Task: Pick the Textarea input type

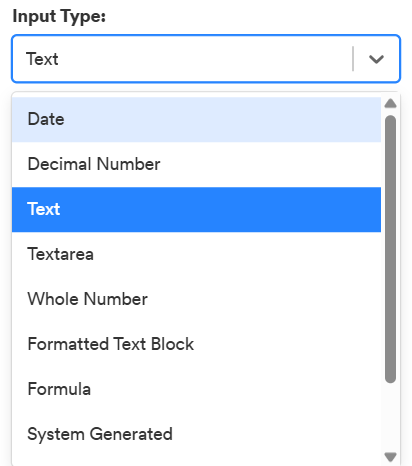Action: [196, 254]
